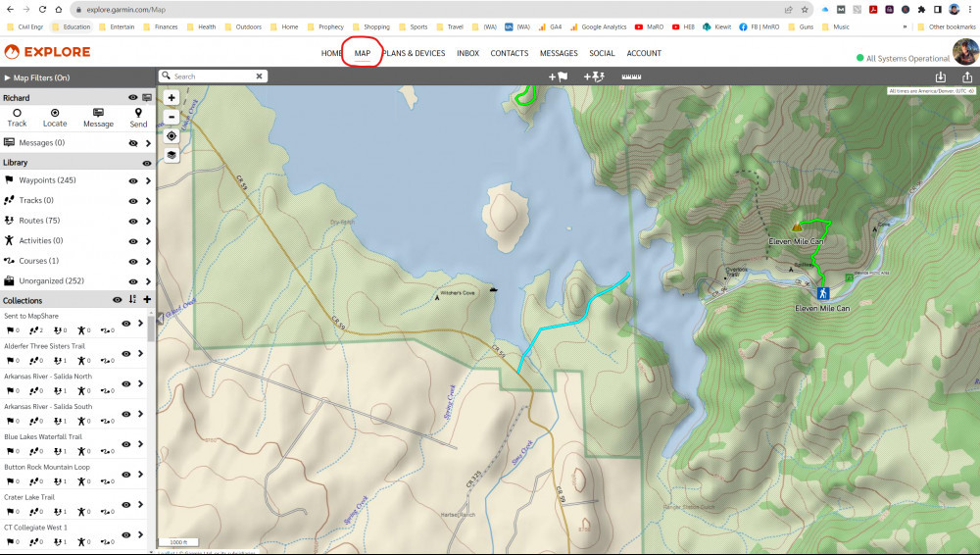Open the user profile picture
980x555 pixels.
click(965, 52)
